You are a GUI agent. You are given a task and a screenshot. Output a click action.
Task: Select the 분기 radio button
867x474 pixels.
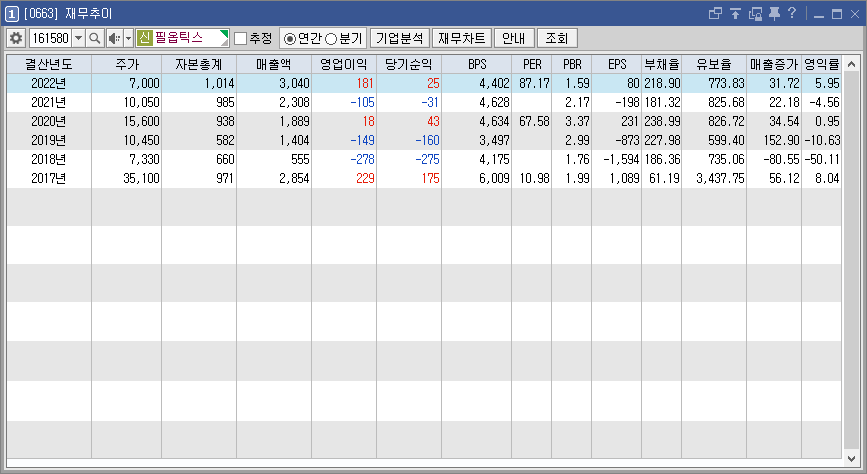point(331,39)
